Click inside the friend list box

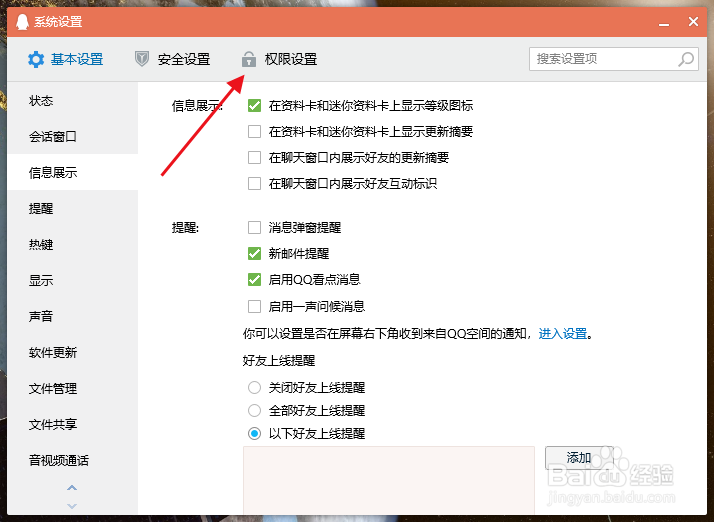tap(389, 480)
